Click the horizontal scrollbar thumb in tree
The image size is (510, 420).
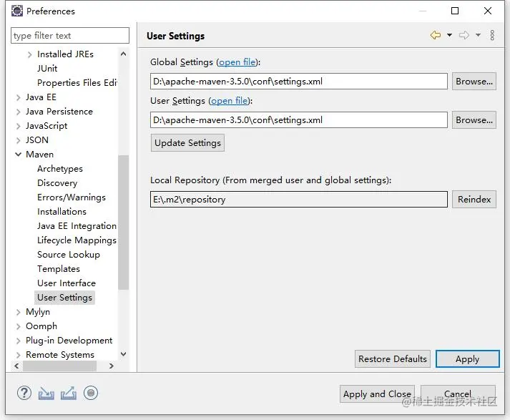pos(59,366)
